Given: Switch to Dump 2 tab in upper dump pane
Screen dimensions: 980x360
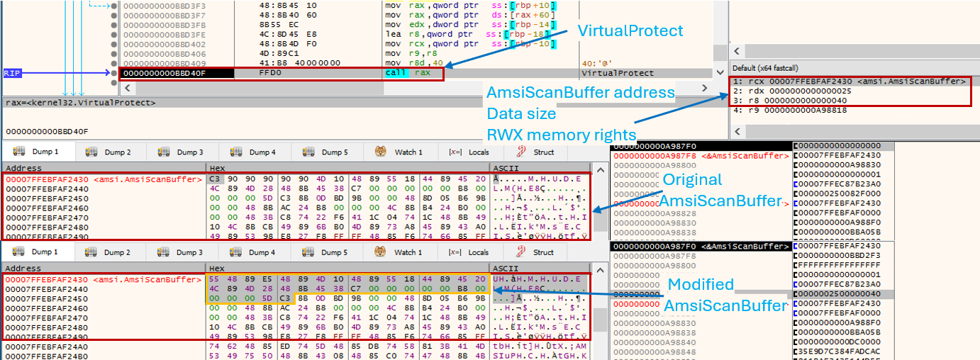Looking at the screenshot, I should point(108,152).
